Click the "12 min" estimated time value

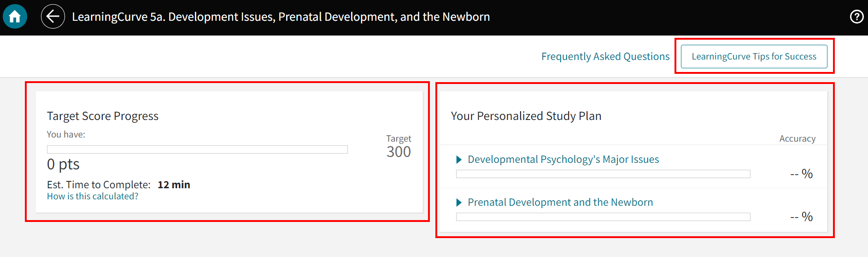[x=174, y=185]
